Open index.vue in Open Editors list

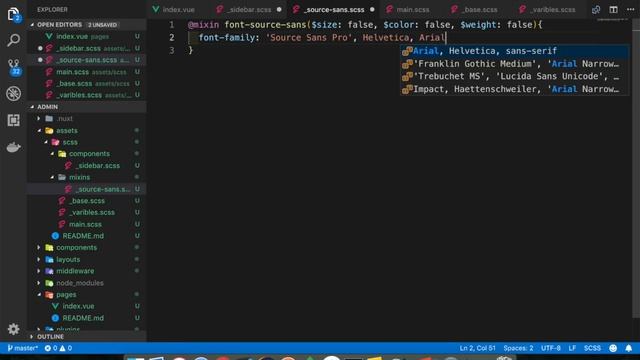point(86,36)
